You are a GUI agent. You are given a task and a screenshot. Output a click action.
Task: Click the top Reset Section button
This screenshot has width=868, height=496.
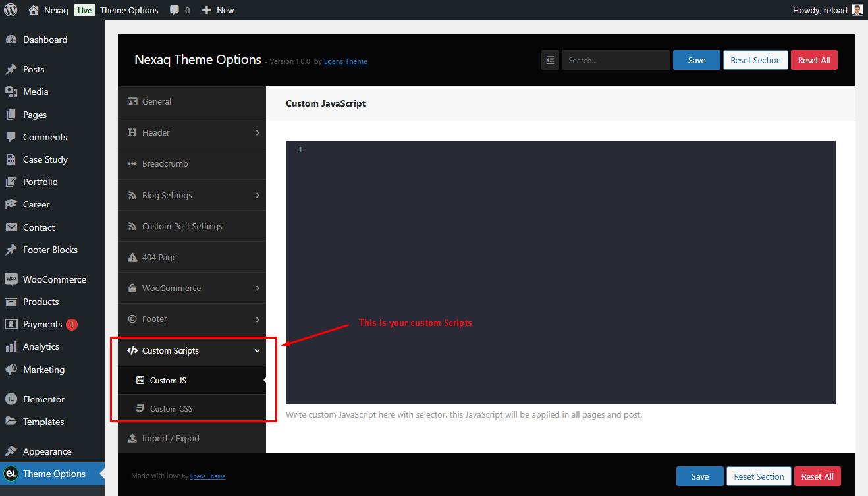[755, 60]
